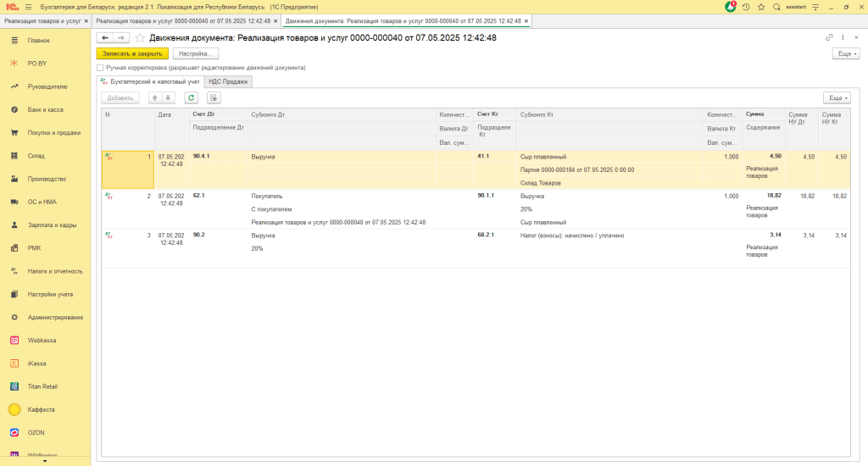Open Производство section in sidebar
Viewport: 868px width, 466px height.
[x=46, y=179]
